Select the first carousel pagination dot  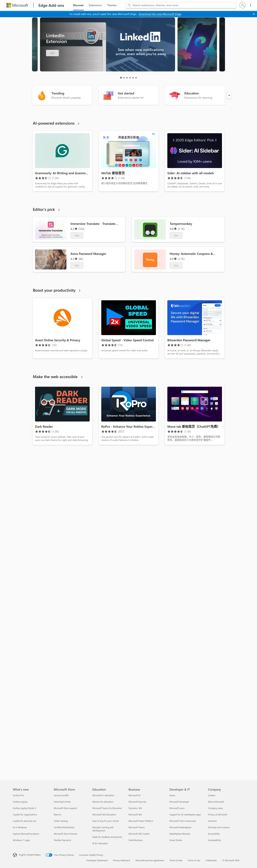coord(121,77)
